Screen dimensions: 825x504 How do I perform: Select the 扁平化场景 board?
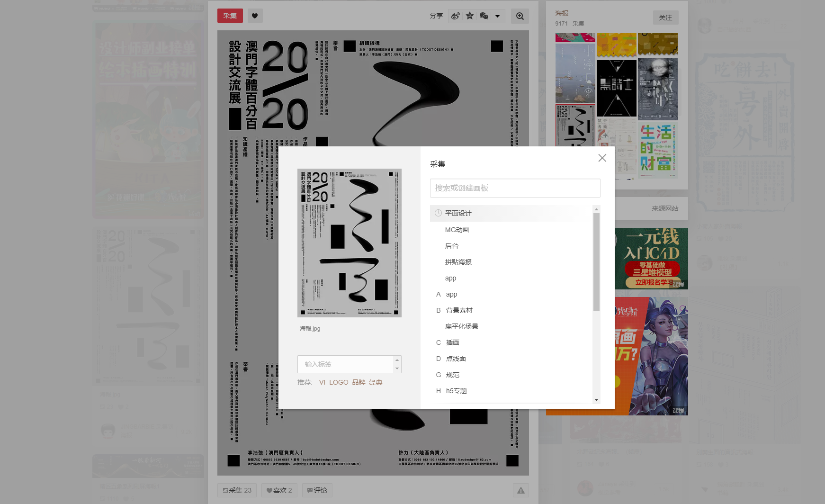click(x=511, y=326)
